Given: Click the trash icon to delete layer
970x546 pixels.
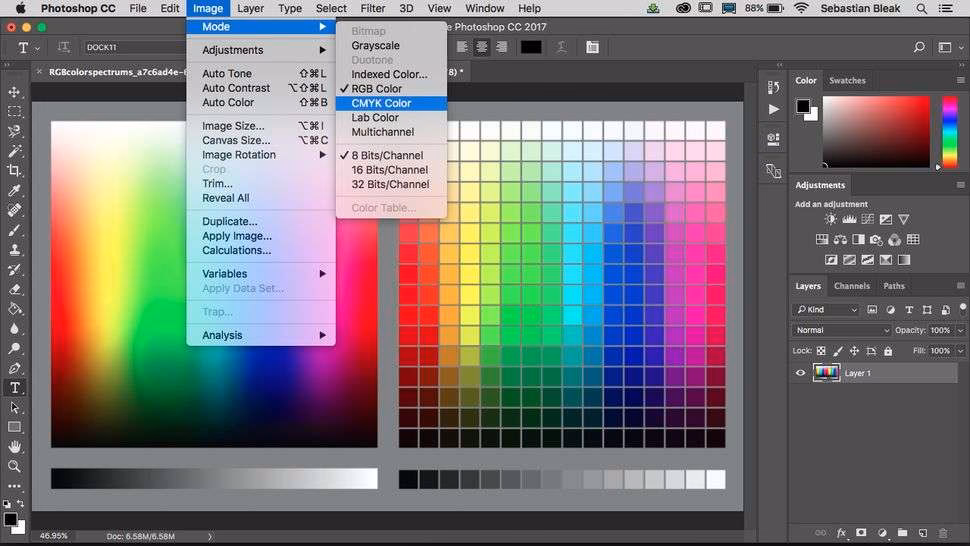Looking at the screenshot, I should pos(944,533).
